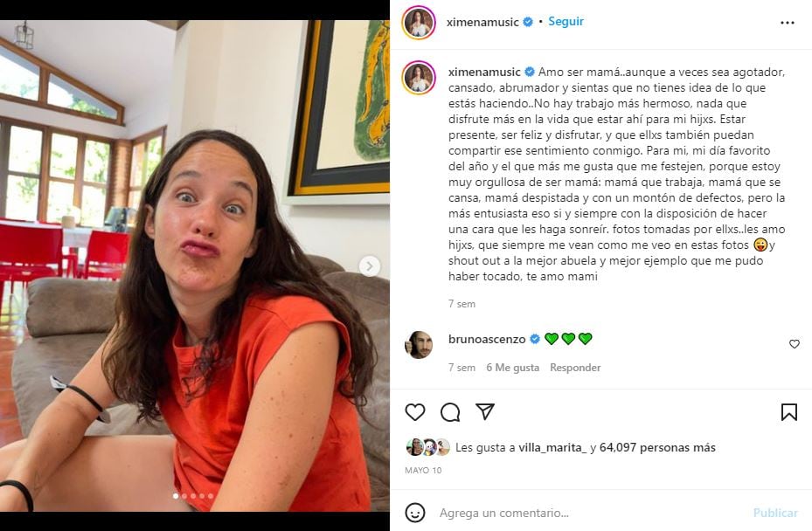Follow ximenamusic with Seguir button
Viewport: 812px width, 531px height.
tap(566, 21)
